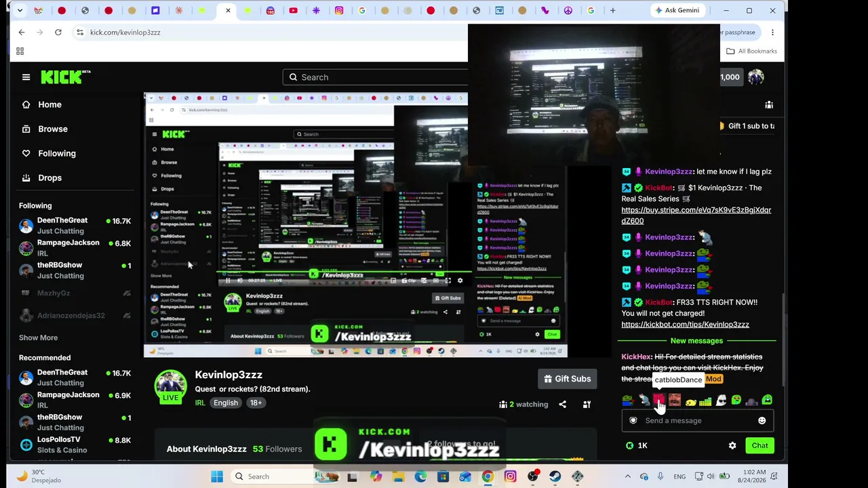Click the 53 Followers count

coord(277,449)
